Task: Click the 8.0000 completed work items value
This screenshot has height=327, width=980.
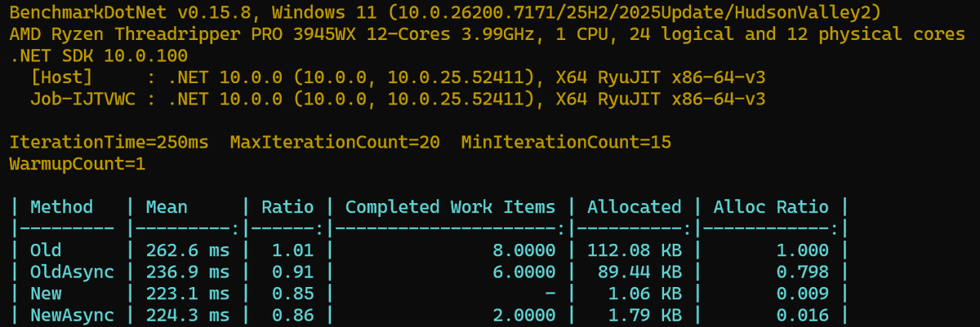Action: (524, 250)
